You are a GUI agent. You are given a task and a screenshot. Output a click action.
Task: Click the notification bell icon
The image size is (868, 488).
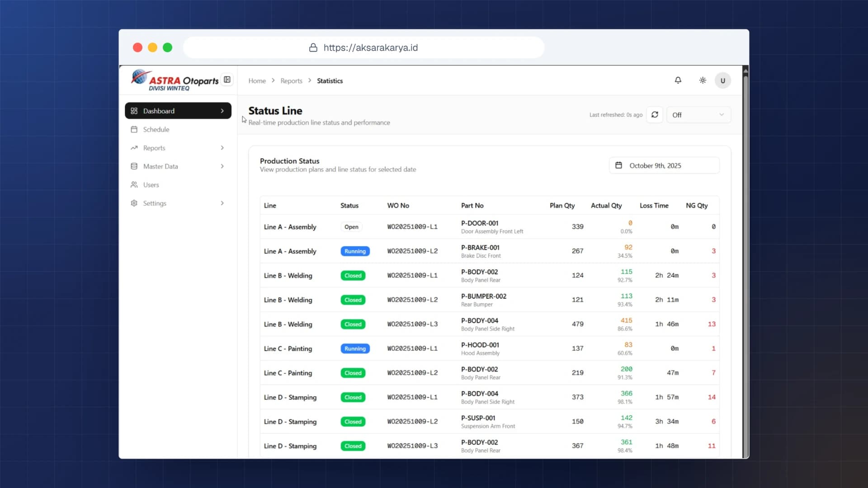coord(678,80)
